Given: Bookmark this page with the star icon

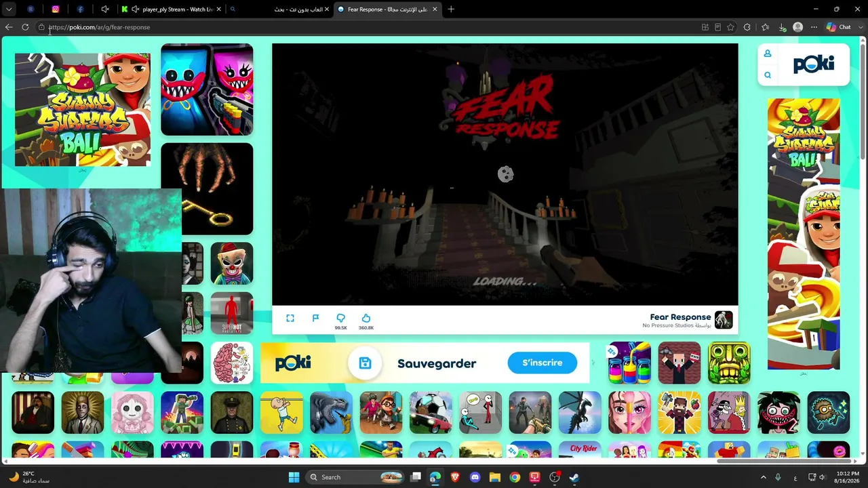Looking at the screenshot, I should pyautogui.click(x=730, y=27).
